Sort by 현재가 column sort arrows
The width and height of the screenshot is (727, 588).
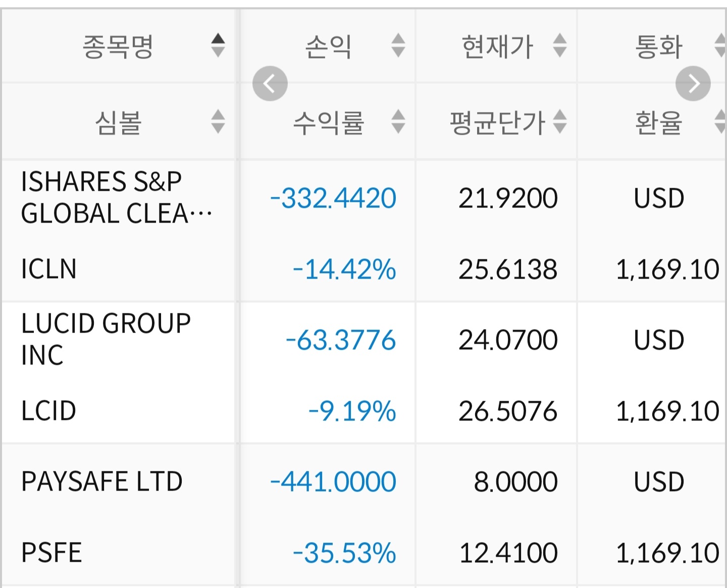(559, 45)
